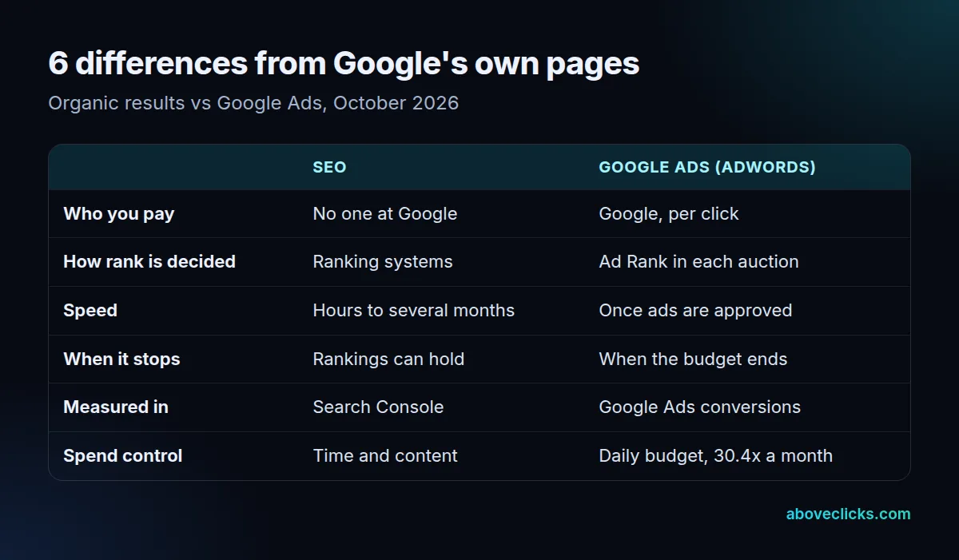Click the cell 'No one at Google'
Image resolution: width=959 pixels, height=560 pixels.
click(384, 214)
